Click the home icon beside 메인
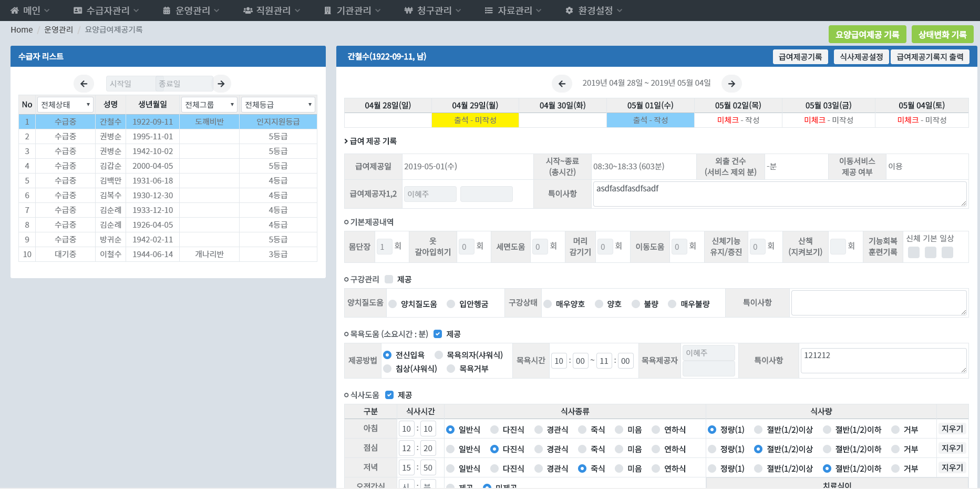The height and width of the screenshot is (489, 980). [x=14, y=11]
